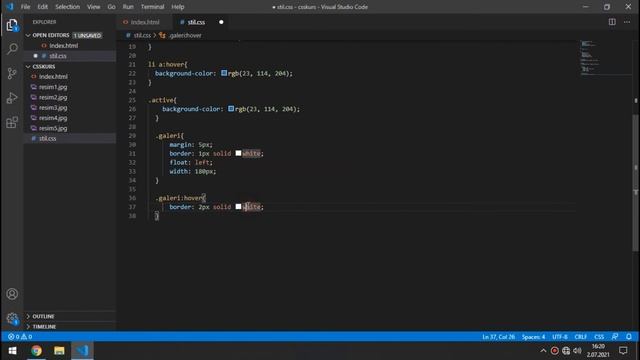Click the recording icon in system tray
Viewport: 640px width, 360px height.
(x=554, y=351)
